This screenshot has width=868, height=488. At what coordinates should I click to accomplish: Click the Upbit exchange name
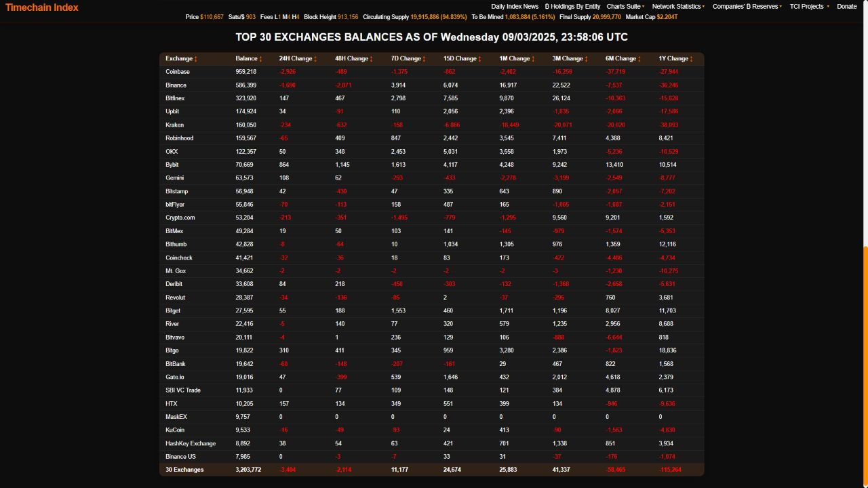(172, 112)
